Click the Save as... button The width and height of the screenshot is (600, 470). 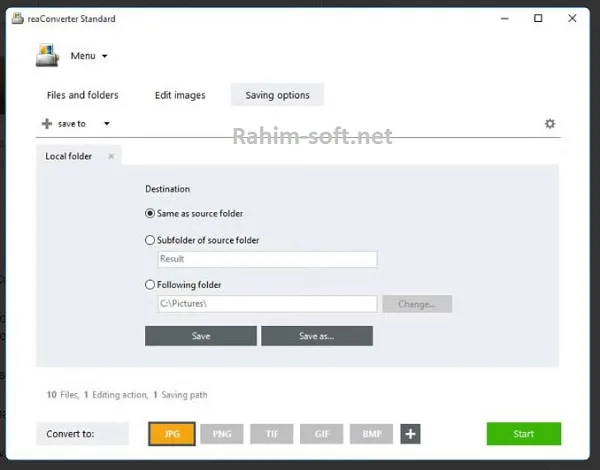(317, 336)
